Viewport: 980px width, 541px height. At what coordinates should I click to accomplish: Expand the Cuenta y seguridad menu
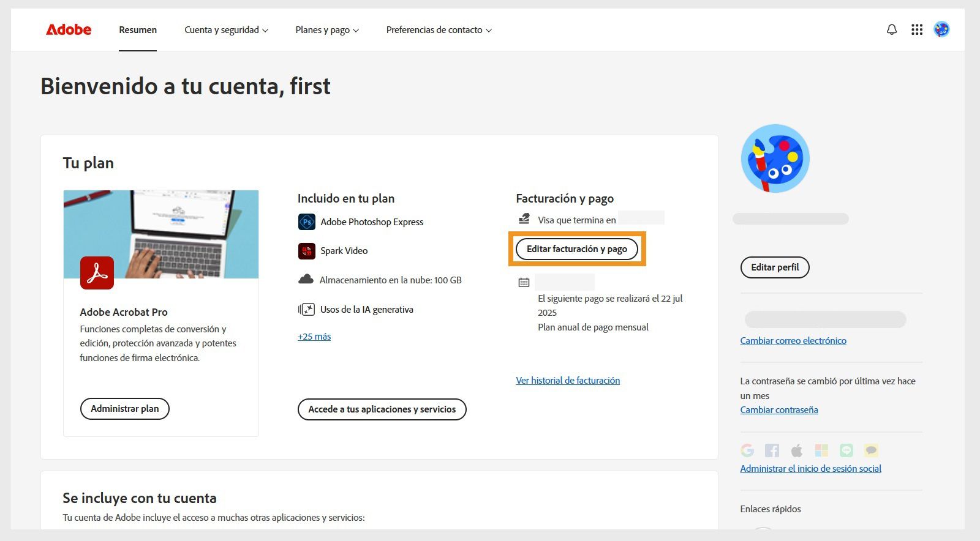[x=226, y=29]
